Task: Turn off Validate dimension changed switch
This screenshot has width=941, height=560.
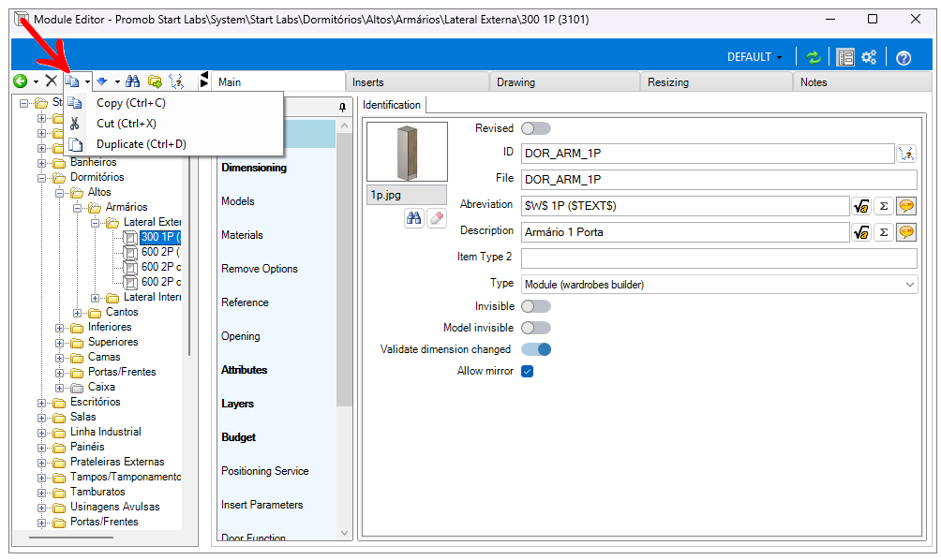Action: 536,349
